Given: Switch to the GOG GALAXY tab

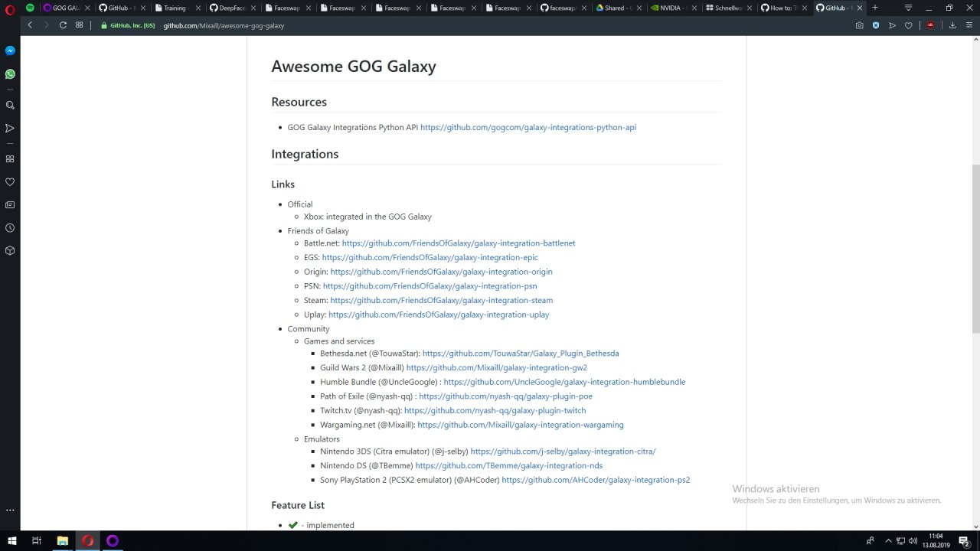Looking at the screenshot, I should pyautogui.click(x=66, y=8).
